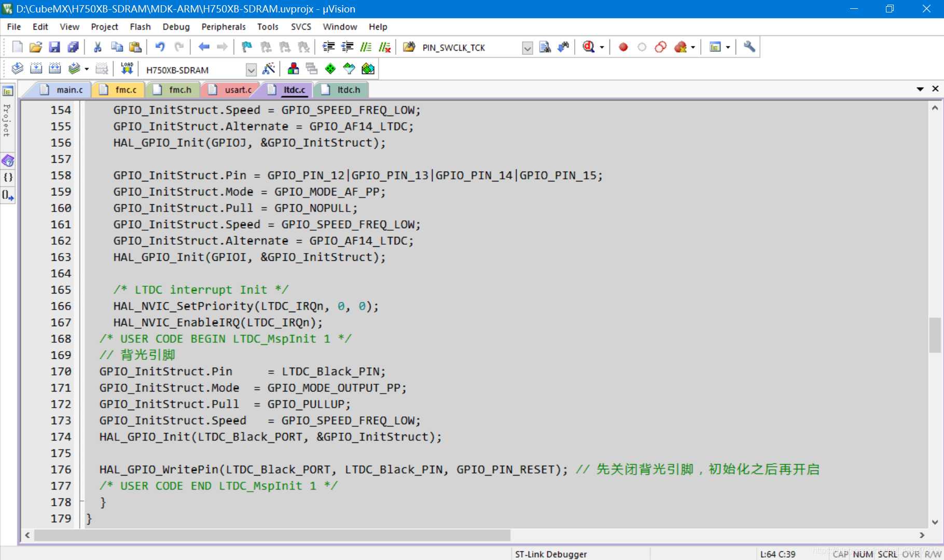Close the active editor tab
The width and height of the screenshot is (944, 560).
click(935, 89)
